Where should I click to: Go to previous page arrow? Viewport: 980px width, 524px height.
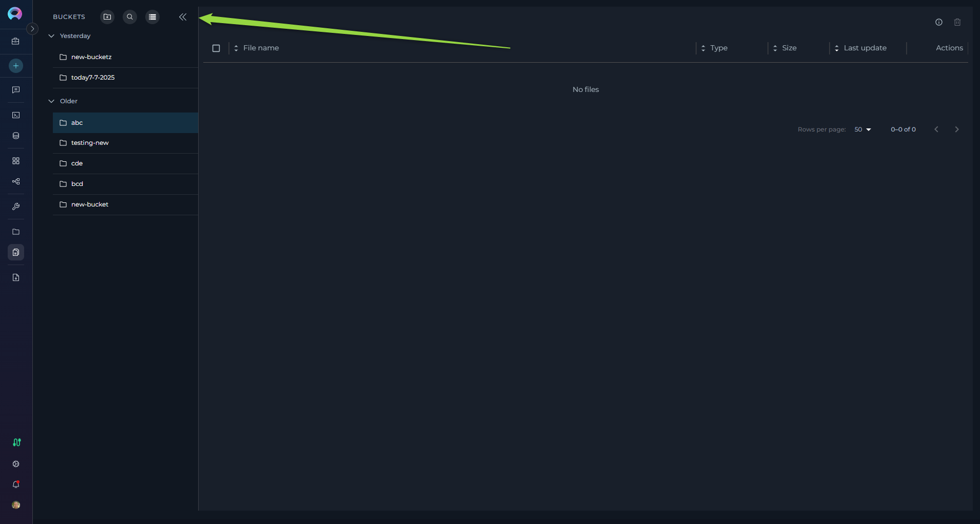tap(936, 129)
